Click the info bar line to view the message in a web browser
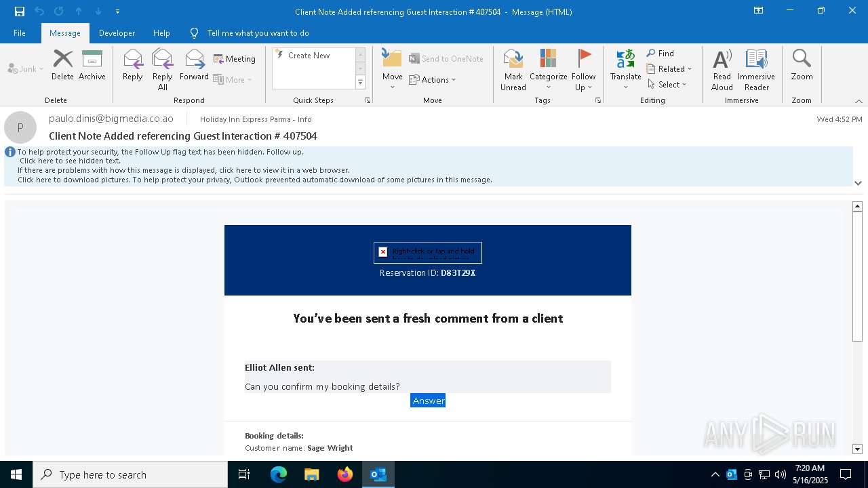 184,170
